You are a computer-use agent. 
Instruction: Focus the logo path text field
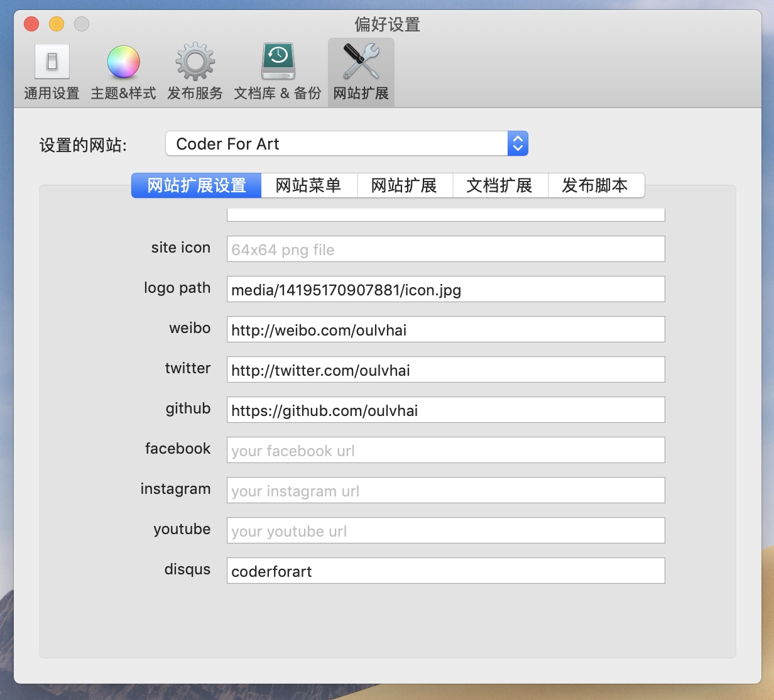point(445,290)
